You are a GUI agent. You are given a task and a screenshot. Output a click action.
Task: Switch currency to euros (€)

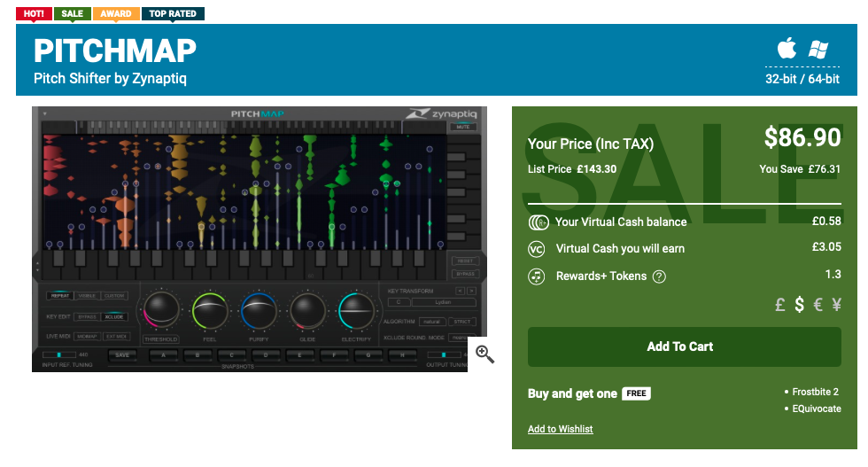point(818,304)
